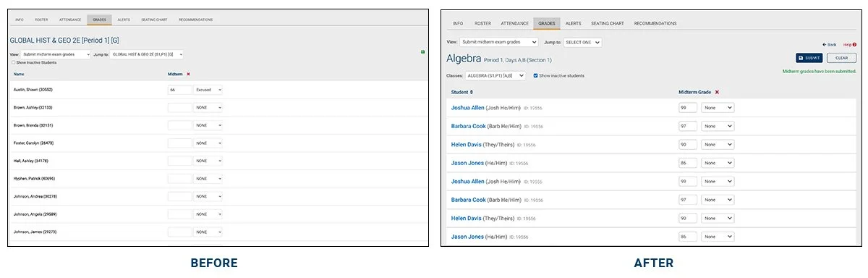Click the Clear button
The image size is (868, 278).
(841, 58)
